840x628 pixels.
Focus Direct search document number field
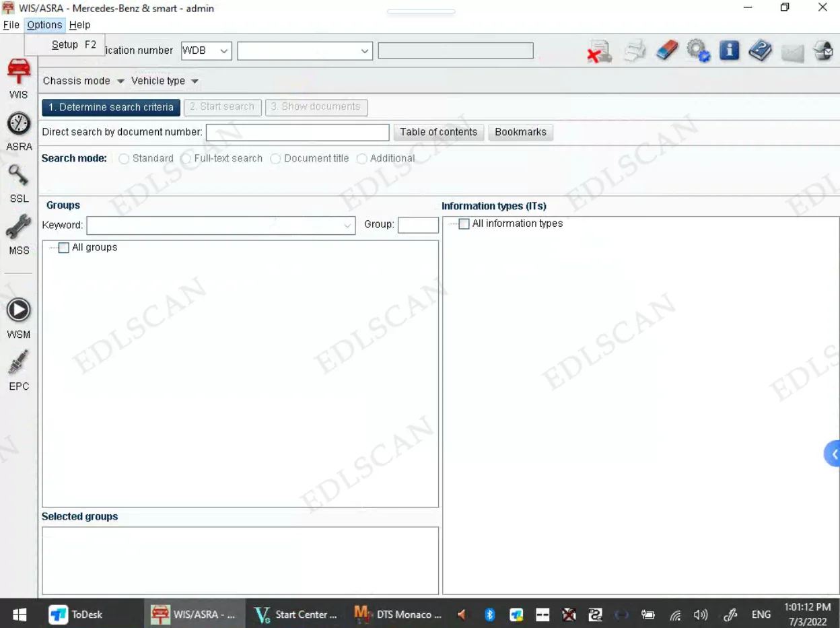point(297,132)
